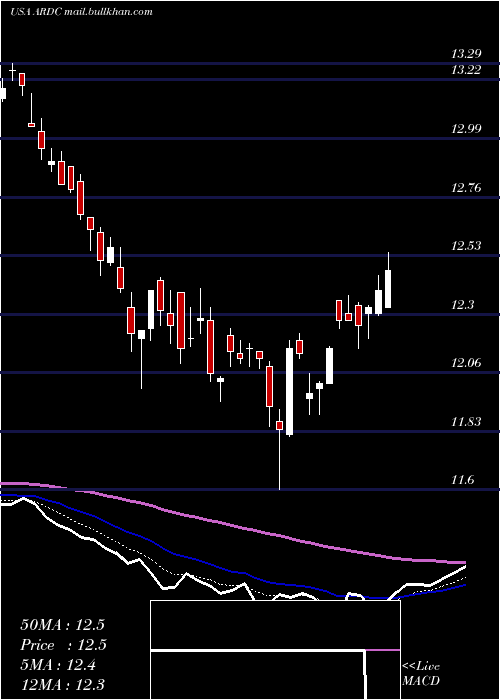Click the 12.3 price level label
500x700 pixels.
[462, 305]
